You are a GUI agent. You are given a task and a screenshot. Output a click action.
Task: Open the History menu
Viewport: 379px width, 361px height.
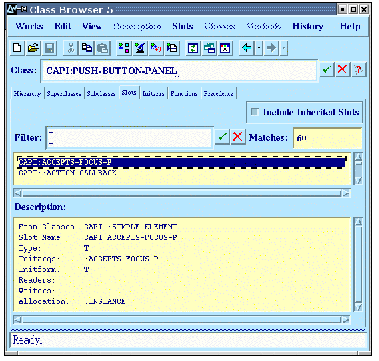pos(308,26)
